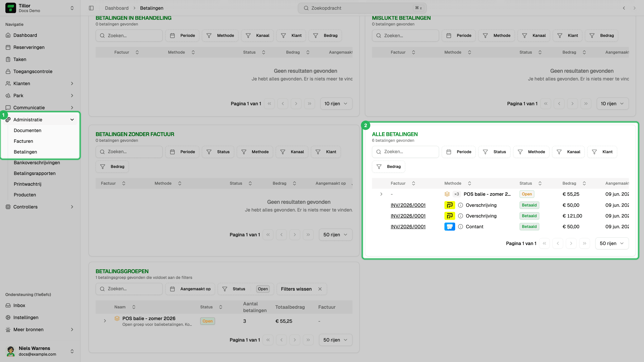Open Periode calendar filter in Alle betalingen
This screenshot has height=362, width=644.
tap(459, 152)
